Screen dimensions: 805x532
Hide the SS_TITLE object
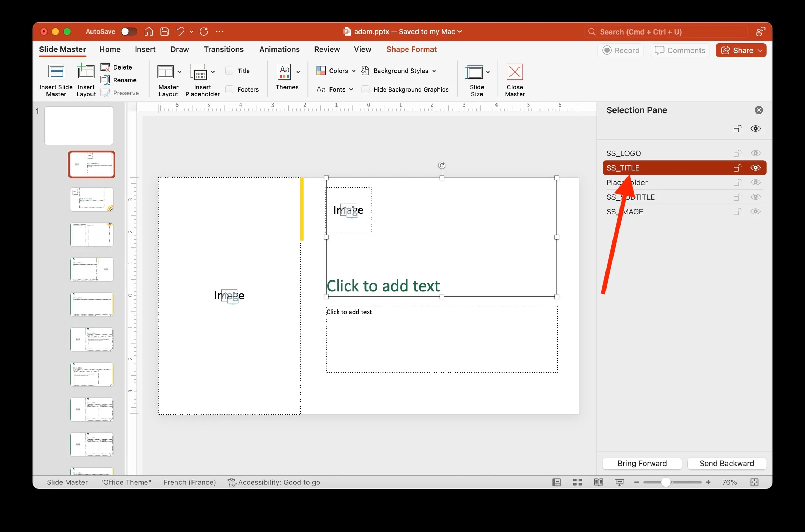coord(755,168)
